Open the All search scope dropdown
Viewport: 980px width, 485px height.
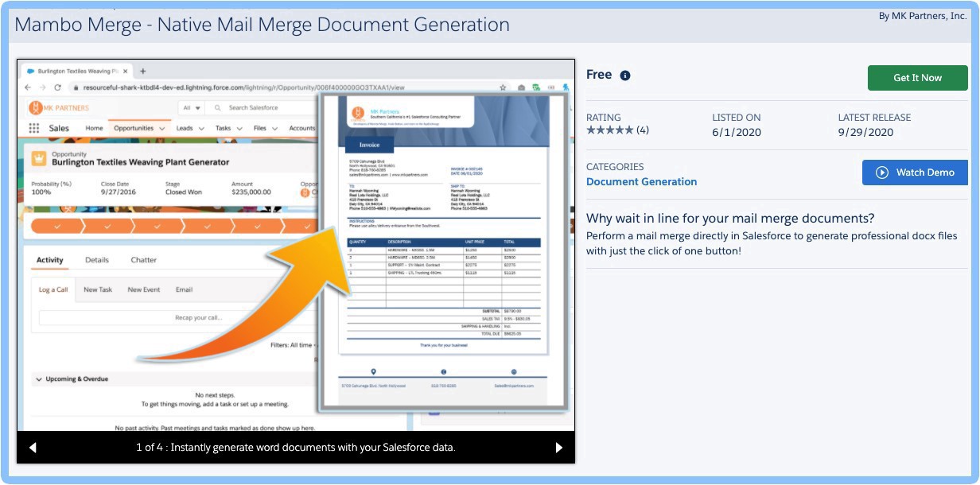click(191, 107)
